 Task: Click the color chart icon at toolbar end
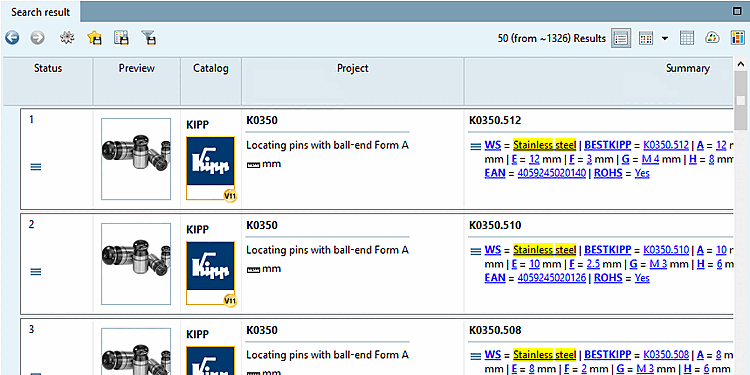coord(738,38)
